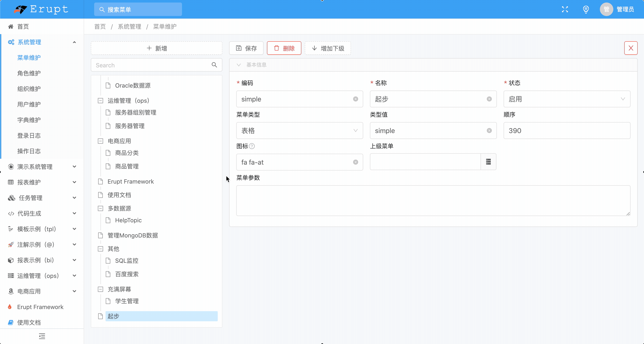Viewport: 644px width, 344px height.
Task: Select 学生管理 in the menu tree
Action: 127,301
